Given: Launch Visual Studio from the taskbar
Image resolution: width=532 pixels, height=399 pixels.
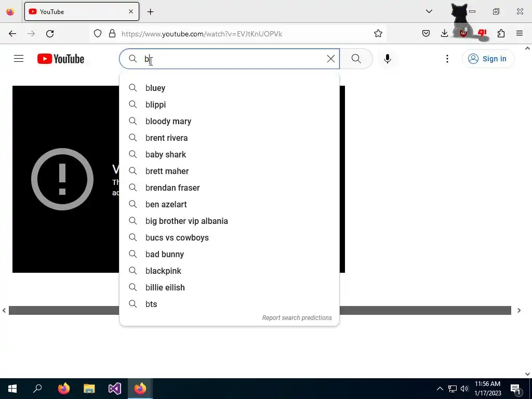Looking at the screenshot, I should (115, 389).
